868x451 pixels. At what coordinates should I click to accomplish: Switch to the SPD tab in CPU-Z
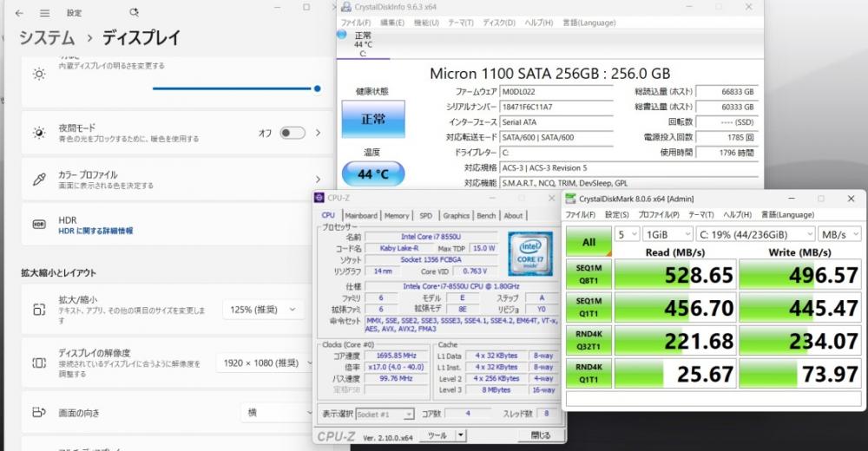point(425,216)
